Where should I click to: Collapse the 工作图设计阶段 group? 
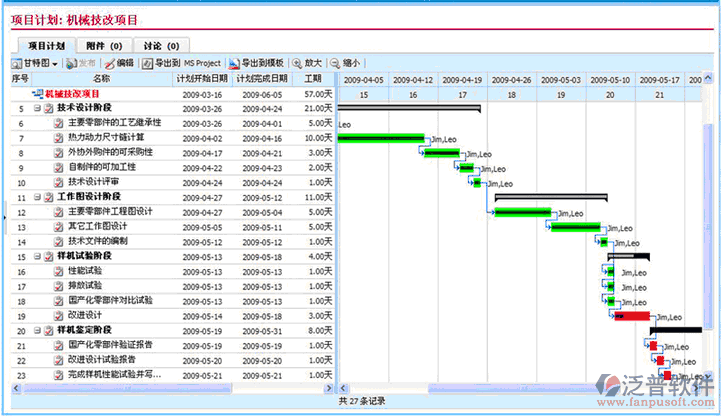point(37,198)
